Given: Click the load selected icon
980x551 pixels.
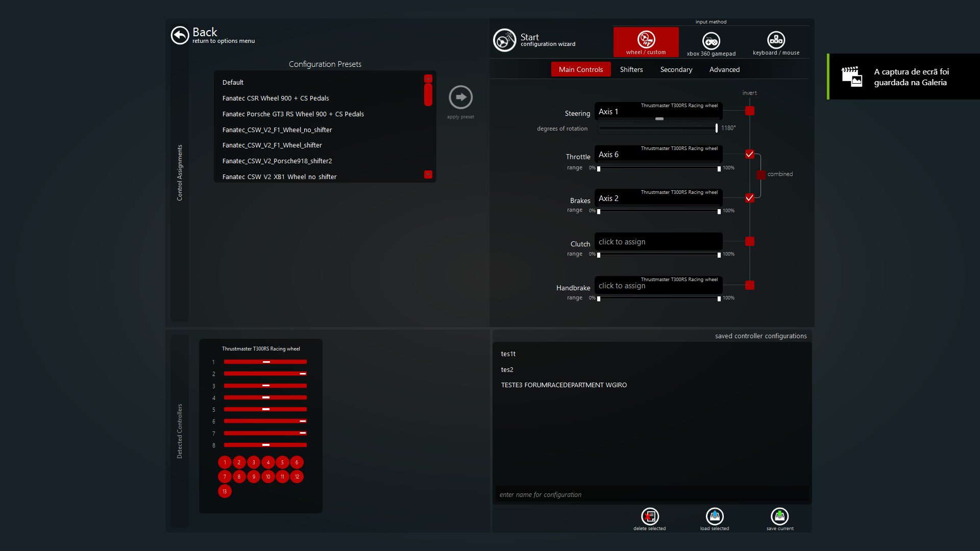Looking at the screenshot, I should coord(715,516).
